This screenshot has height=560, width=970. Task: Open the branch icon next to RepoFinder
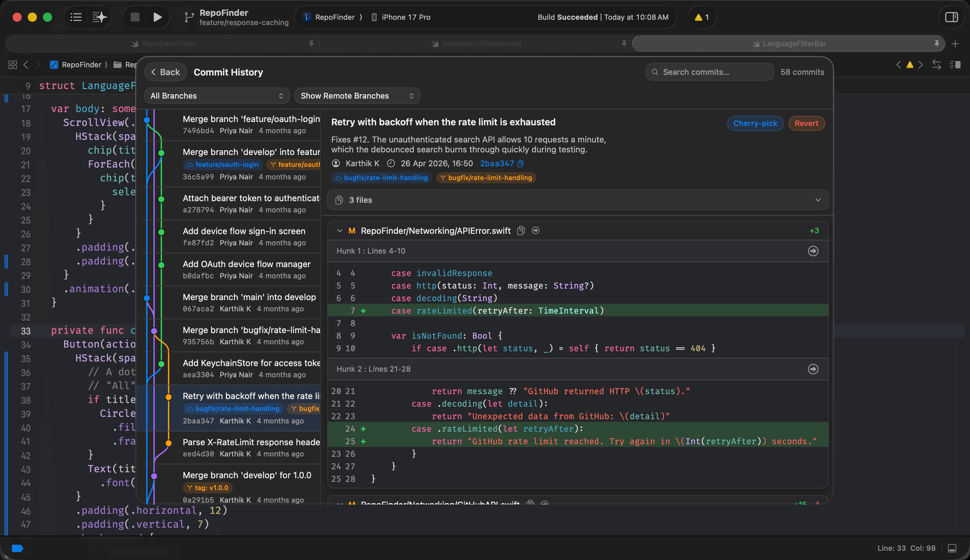pos(188,17)
